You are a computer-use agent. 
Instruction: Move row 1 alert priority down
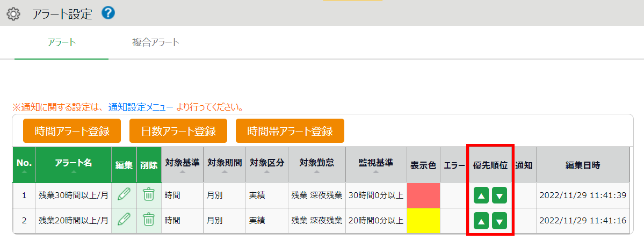click(x=500, y=196)
